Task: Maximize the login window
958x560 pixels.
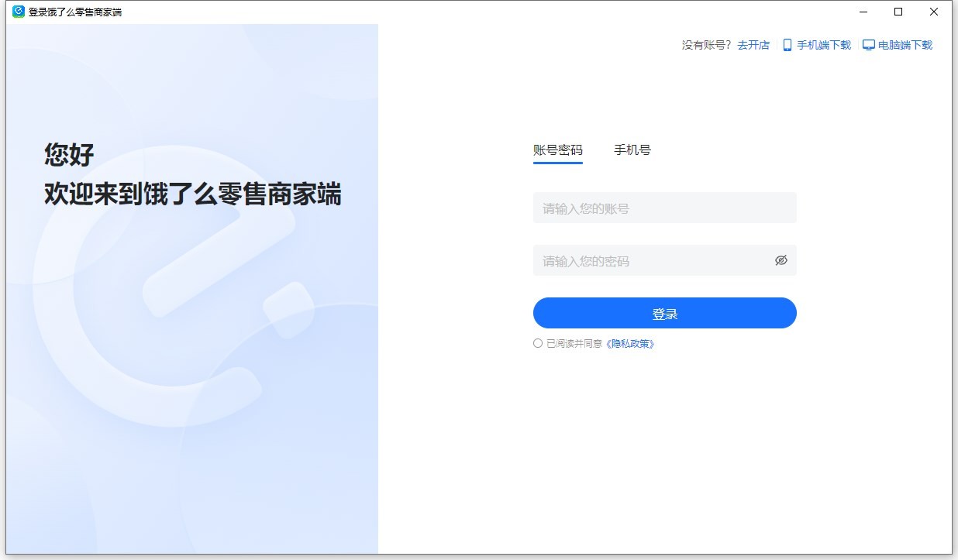Action: (x=898, y=12)
